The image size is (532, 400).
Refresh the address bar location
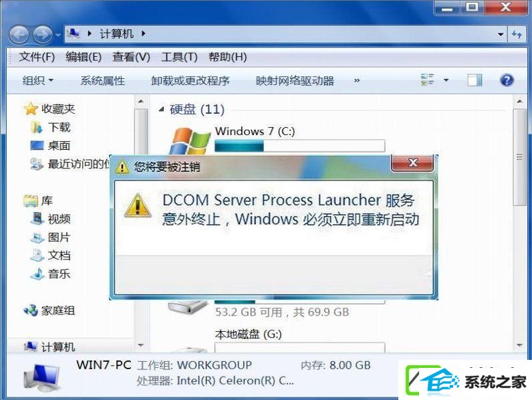(517, 34)
